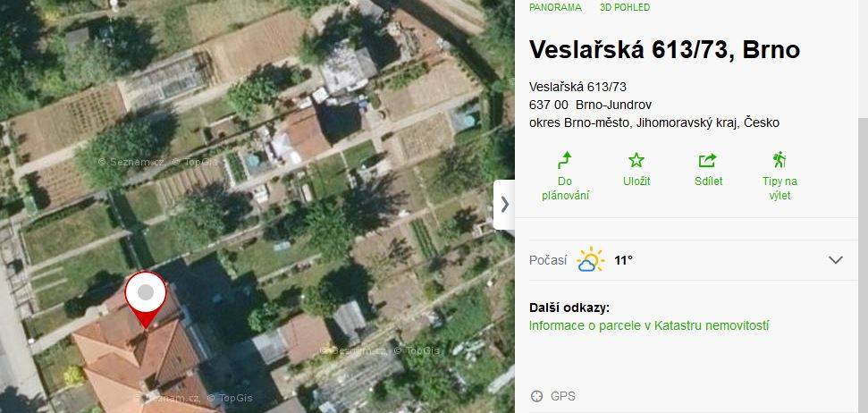
Task: Click the star icon to save place
Action: 636,161
